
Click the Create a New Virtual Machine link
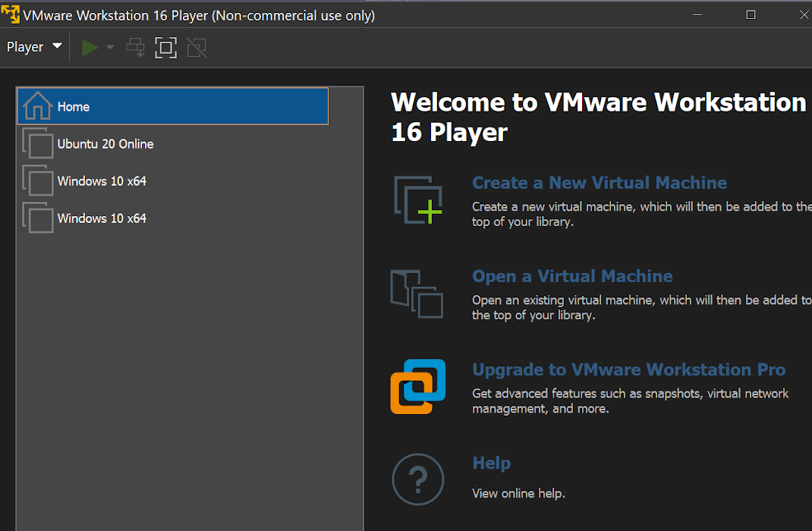tap(599, 182)
